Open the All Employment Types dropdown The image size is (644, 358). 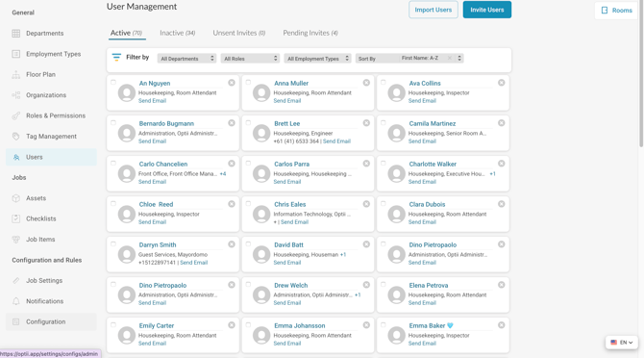click(317, 59)
